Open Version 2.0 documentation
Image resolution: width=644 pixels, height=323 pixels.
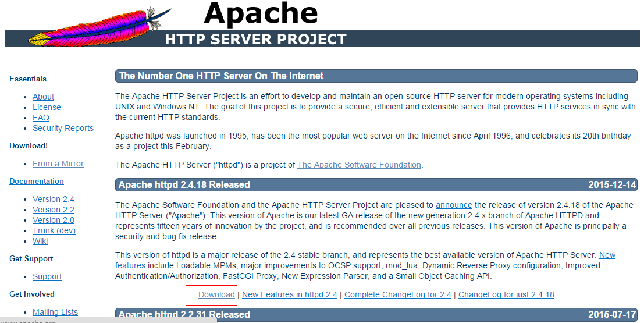click(x=54, y=220)
